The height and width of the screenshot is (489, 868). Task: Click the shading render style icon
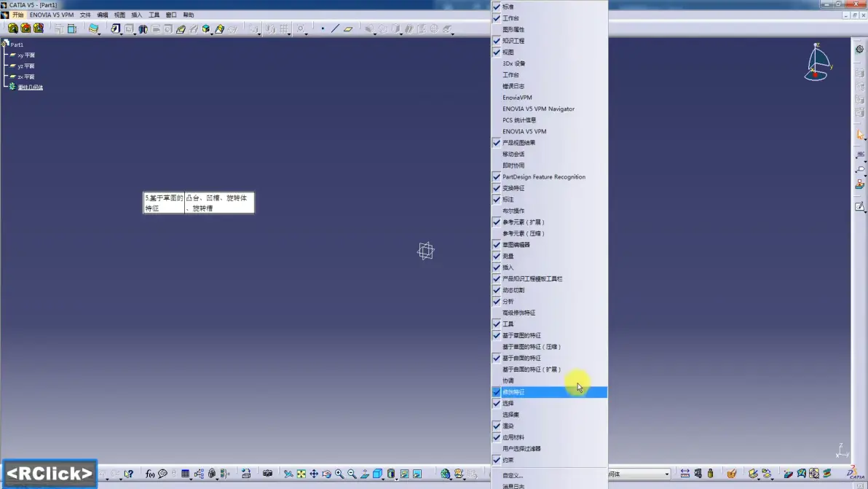[x=391, y=474]
